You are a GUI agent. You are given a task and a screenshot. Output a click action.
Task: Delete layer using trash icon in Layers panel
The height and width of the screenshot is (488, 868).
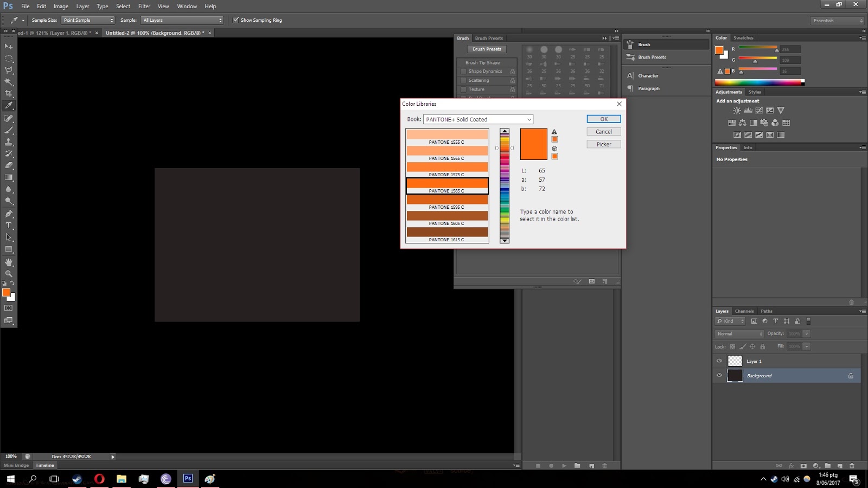coord(852,466)
